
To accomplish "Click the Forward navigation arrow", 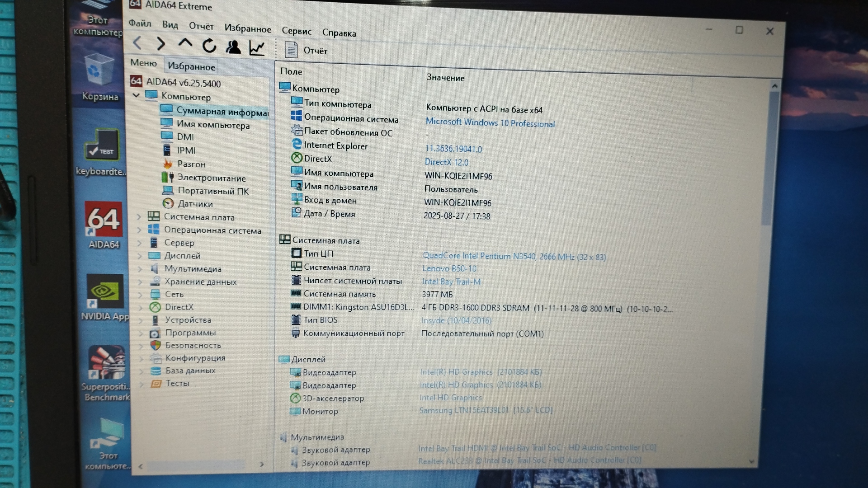I will click(160, 44).
